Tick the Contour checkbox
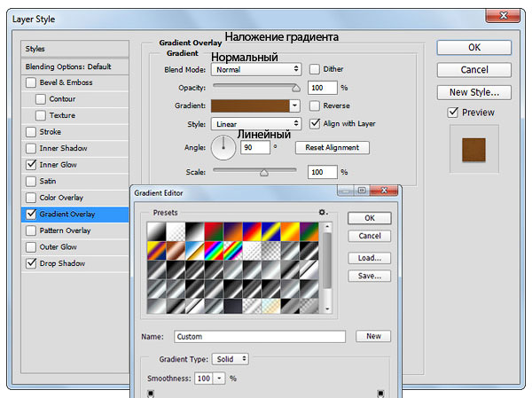The image size is (532, 398). pos(41,99)
